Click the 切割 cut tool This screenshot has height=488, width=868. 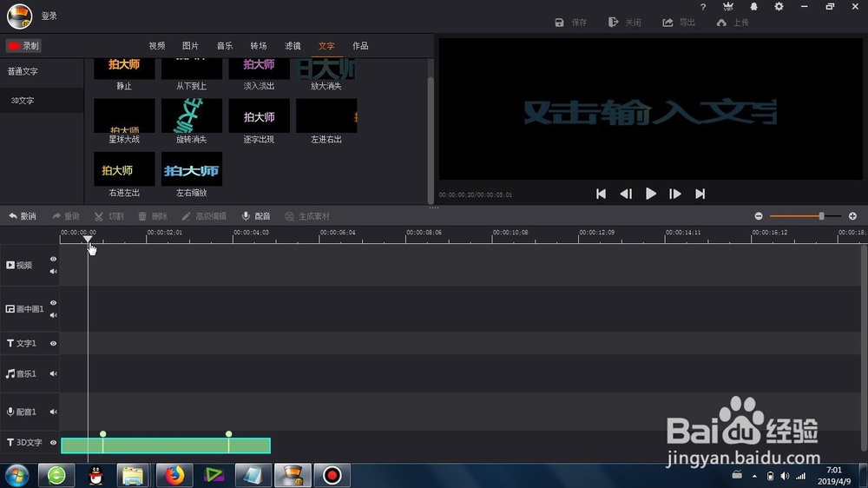(109, 216)
